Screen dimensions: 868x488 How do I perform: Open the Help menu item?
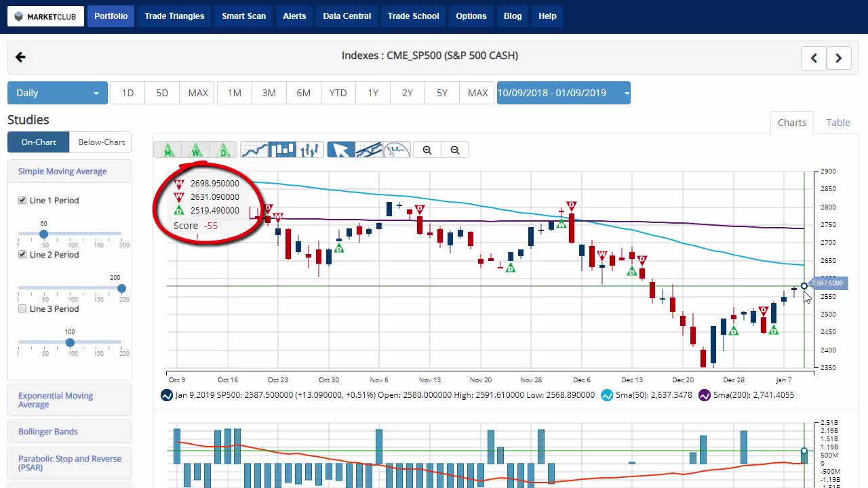[547, 16]
